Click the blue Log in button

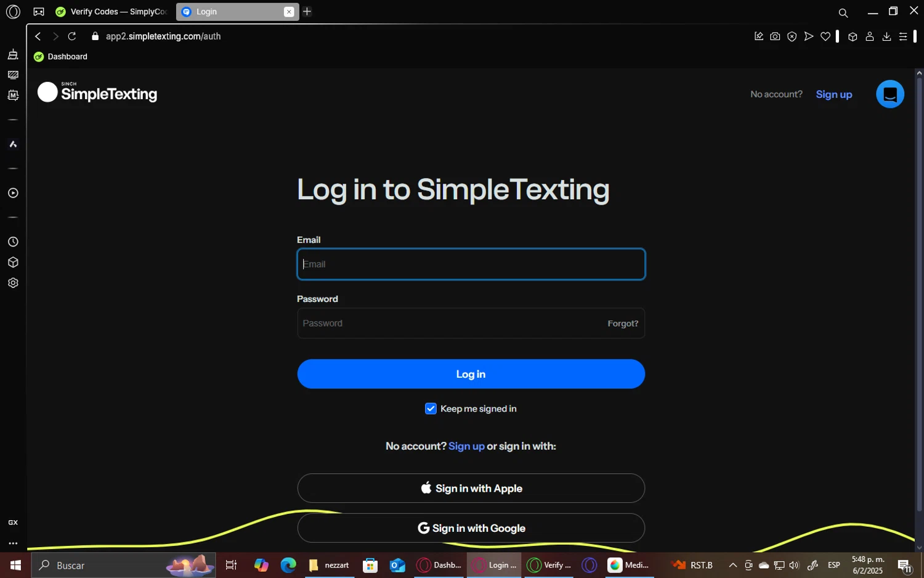pos(471,374)
